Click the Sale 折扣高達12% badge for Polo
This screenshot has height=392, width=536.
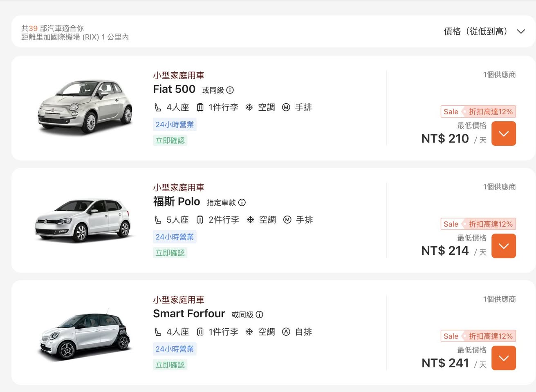(478, 224)
